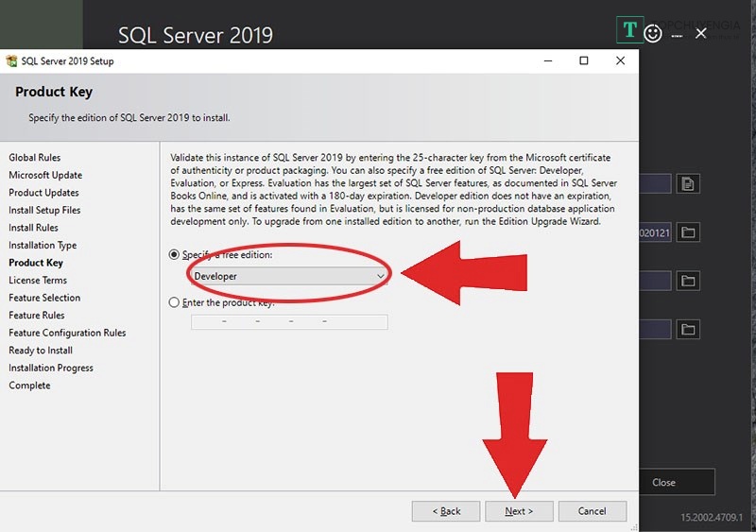Cancel the SQL Server setup

pyautogui.click(x=592, y=511)
